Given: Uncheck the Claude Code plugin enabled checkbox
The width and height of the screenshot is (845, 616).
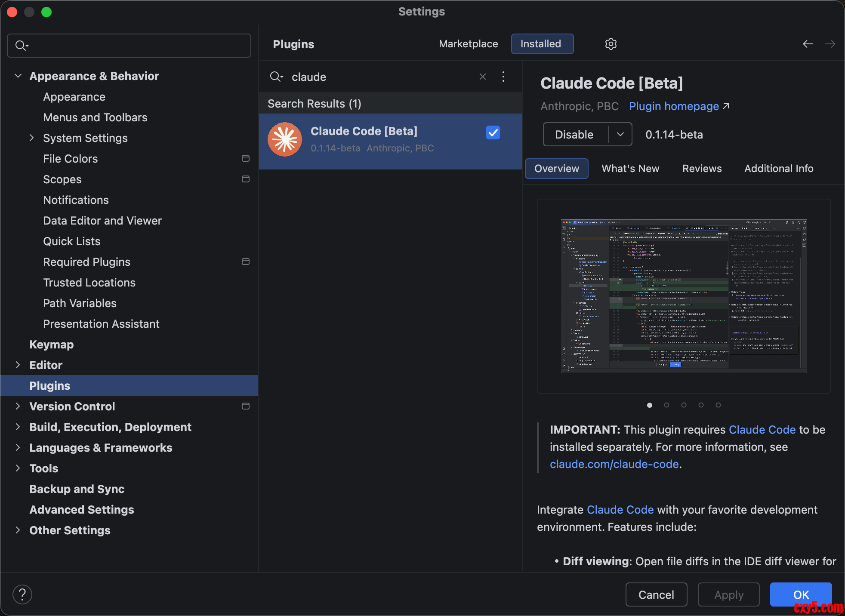Looking at the screenshot, I should [493, 132].
